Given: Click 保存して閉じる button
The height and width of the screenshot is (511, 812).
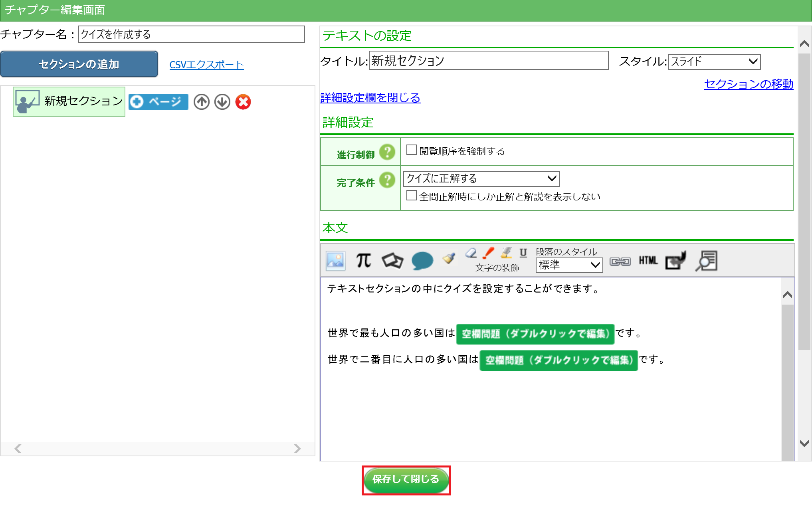Looking at the screenshot, I should (x=406, y=479).
